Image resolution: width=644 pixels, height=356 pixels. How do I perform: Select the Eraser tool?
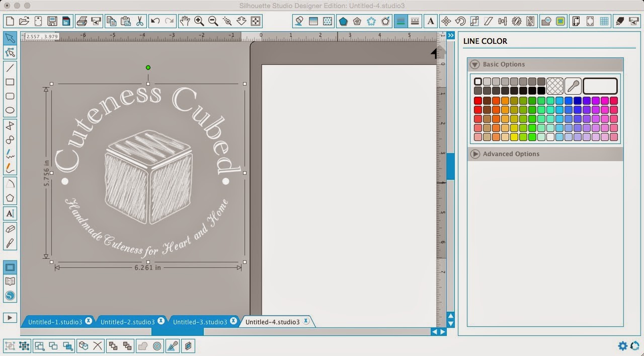(x=10, y=229)
